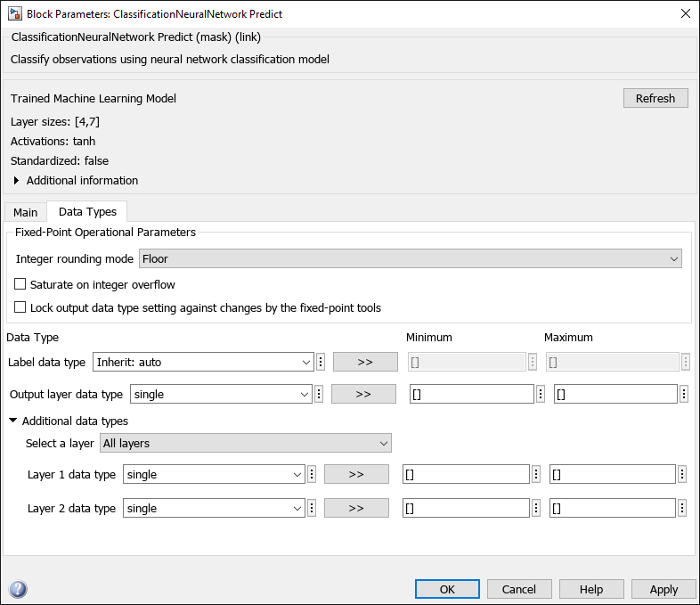Collapse Additional data types section
Screen dimensions: 700x605
click(13, 421)
